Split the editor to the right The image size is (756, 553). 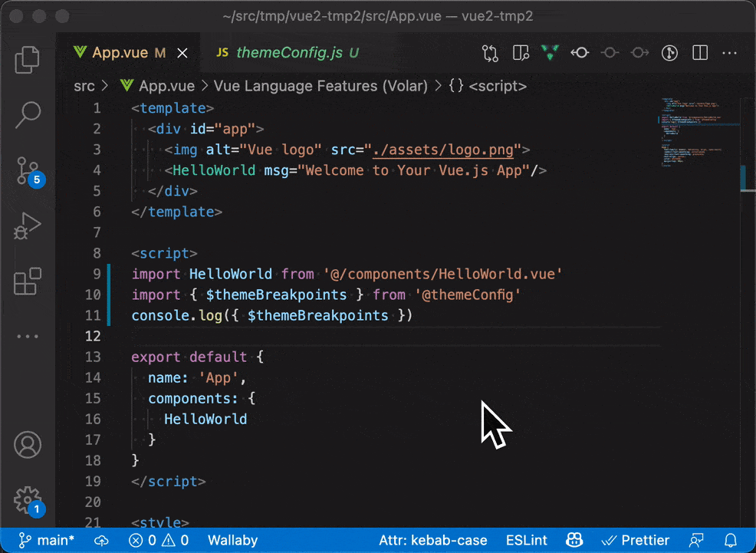click(699, 53)
